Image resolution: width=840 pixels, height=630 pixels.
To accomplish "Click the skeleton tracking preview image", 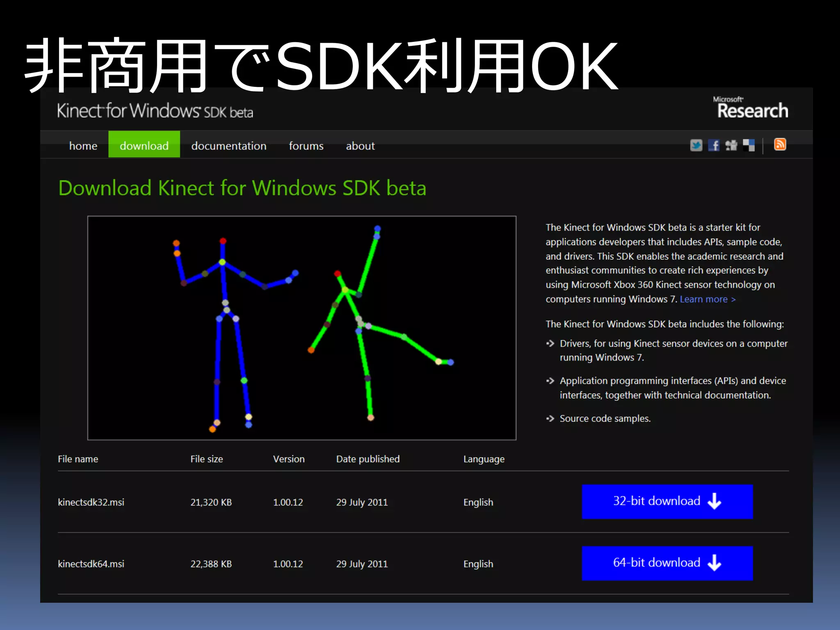I will 302,328.
